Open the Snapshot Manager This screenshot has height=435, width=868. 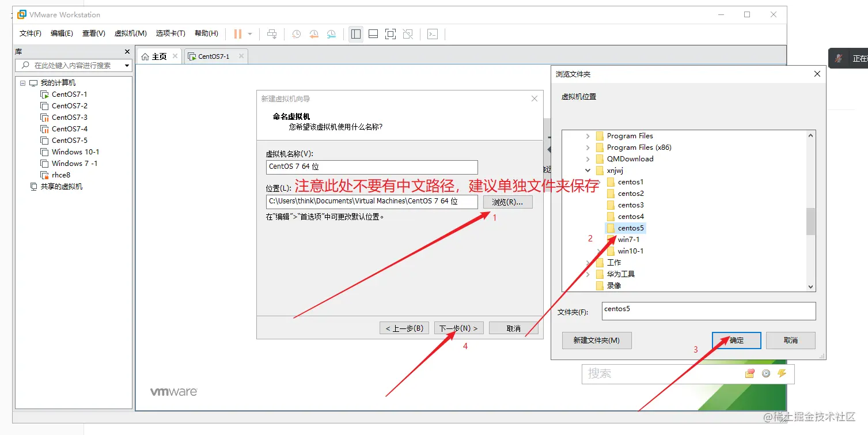click(331, 34)
